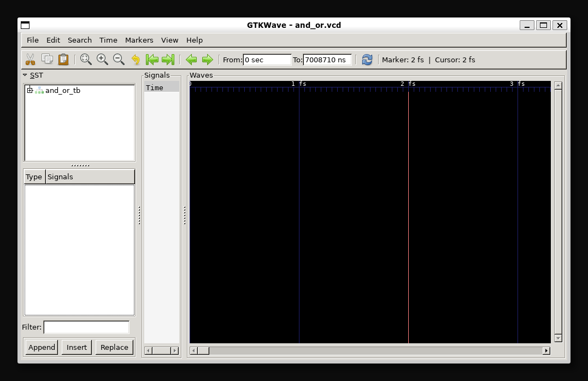Click the Zoom Fit icon
The width and height of the screenshot is (588, 381).
(86, 59)
